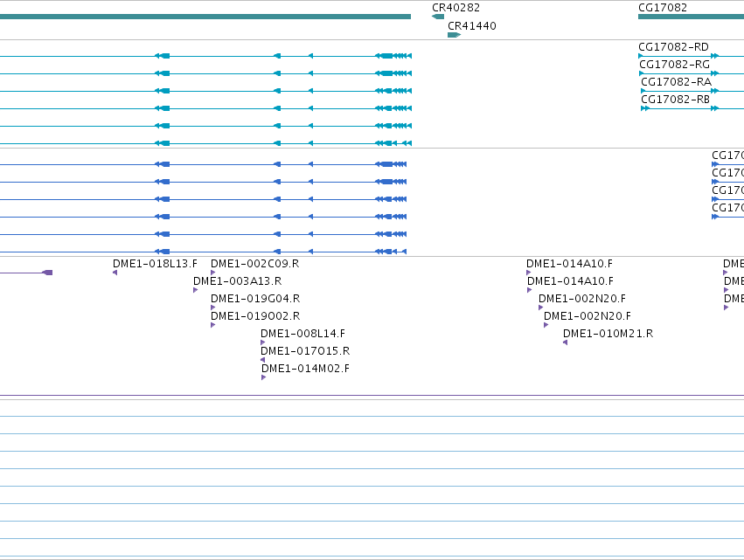Click the CG17082-RB transcript start arrows
The height and width of the screenshot is (560, 744).
click(x=645, y=108)
